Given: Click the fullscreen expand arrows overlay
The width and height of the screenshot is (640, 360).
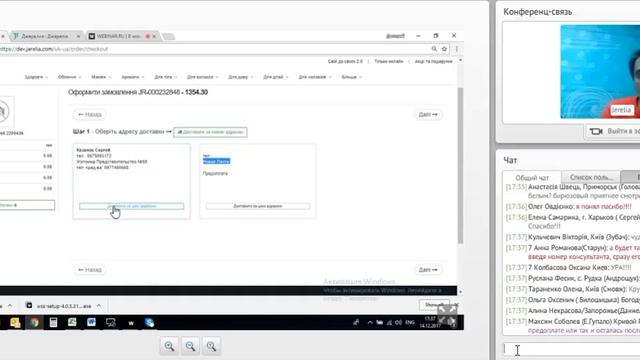Looking at the screenshot, I should [x=447, y=315].
